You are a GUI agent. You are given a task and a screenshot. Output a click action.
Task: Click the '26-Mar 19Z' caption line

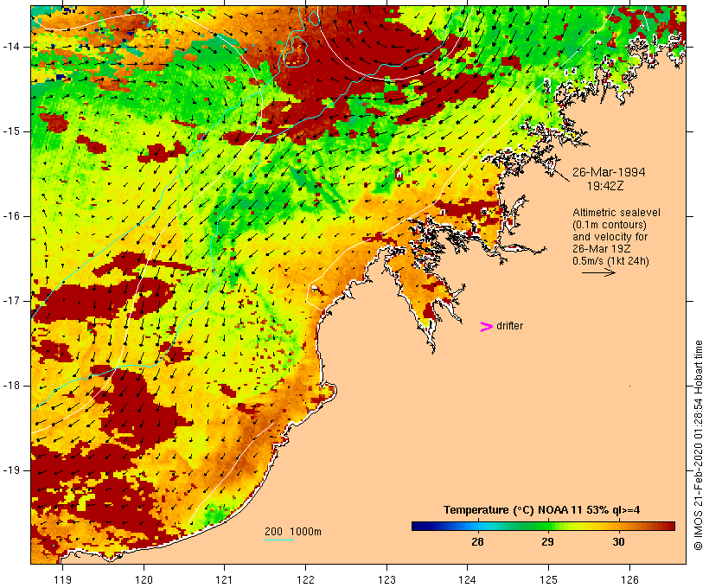point(602,249)
